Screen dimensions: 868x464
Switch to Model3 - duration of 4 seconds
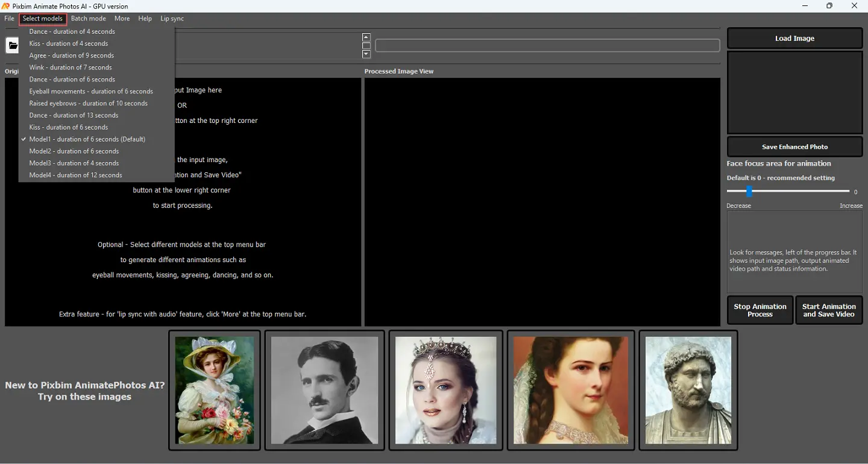[x=96, y=163]
